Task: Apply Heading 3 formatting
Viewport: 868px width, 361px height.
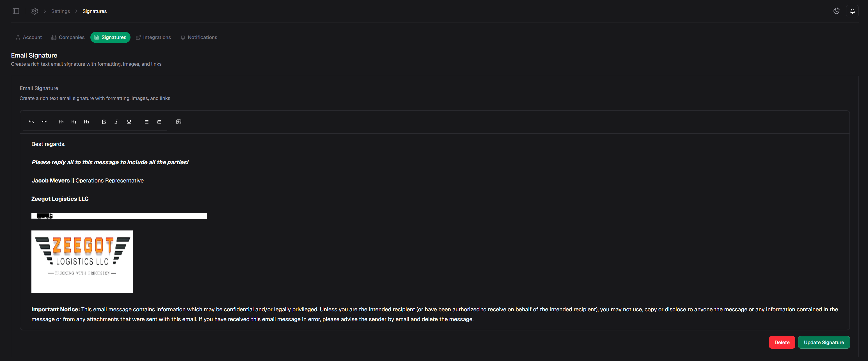Action: click(x=86, y=122)
